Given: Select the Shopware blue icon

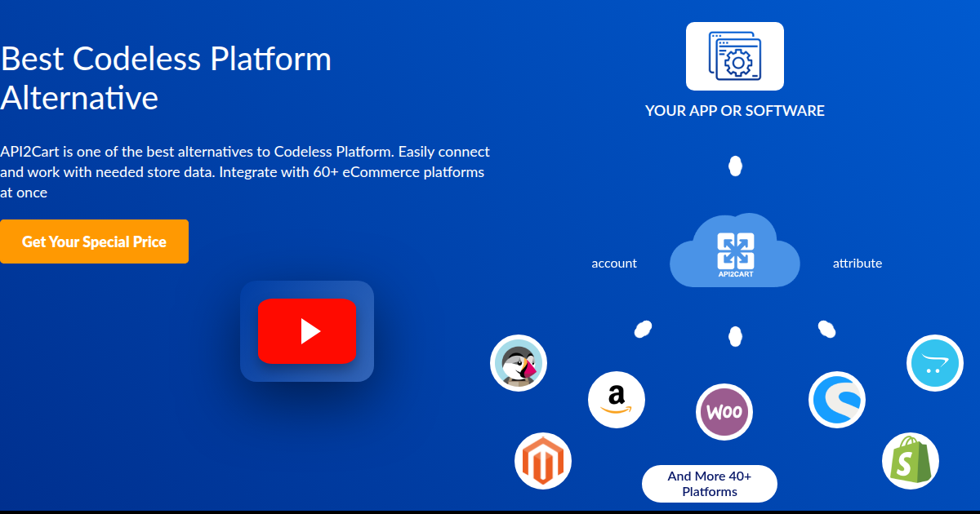Looking at the screenshot, I should [x=837, y=400].
